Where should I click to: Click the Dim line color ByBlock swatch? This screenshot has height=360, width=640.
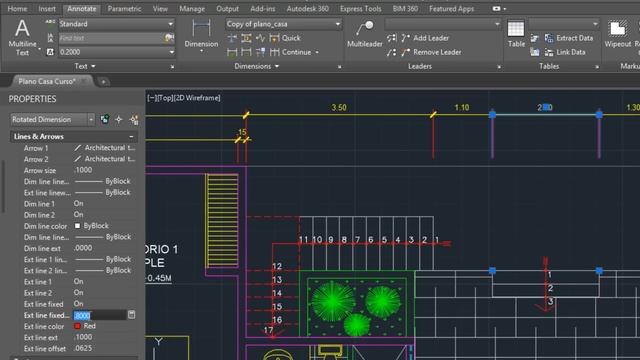[77, 226]
